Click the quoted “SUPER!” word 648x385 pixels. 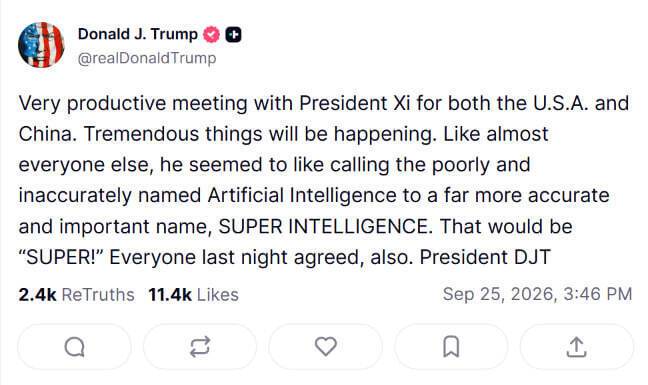click(60, 257)
